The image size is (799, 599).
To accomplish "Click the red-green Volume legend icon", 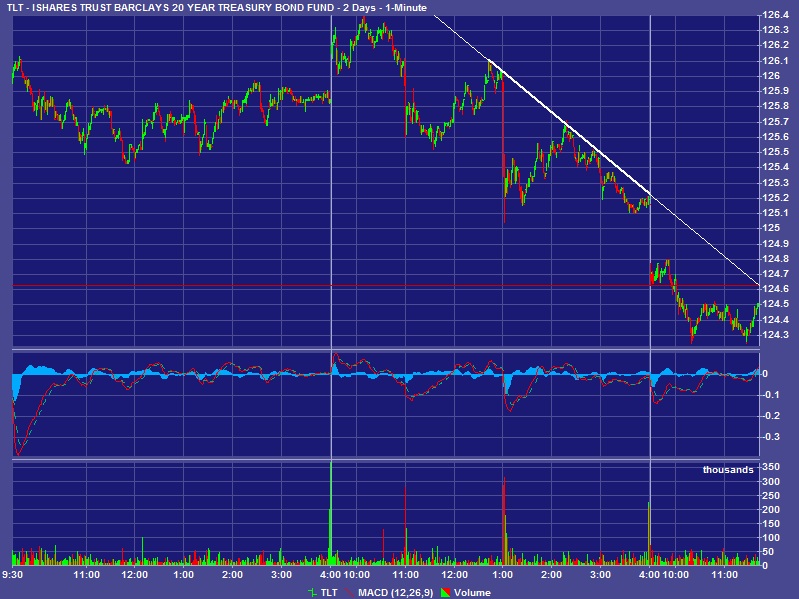I will (446, 592).
